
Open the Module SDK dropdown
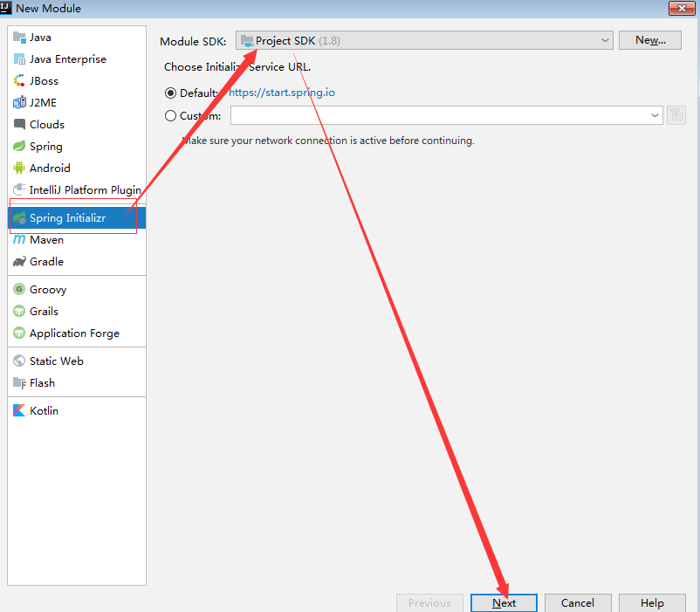(424, 40)
